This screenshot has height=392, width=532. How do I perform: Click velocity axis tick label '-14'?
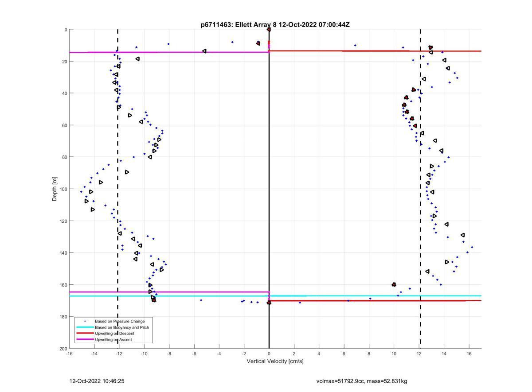94,354
